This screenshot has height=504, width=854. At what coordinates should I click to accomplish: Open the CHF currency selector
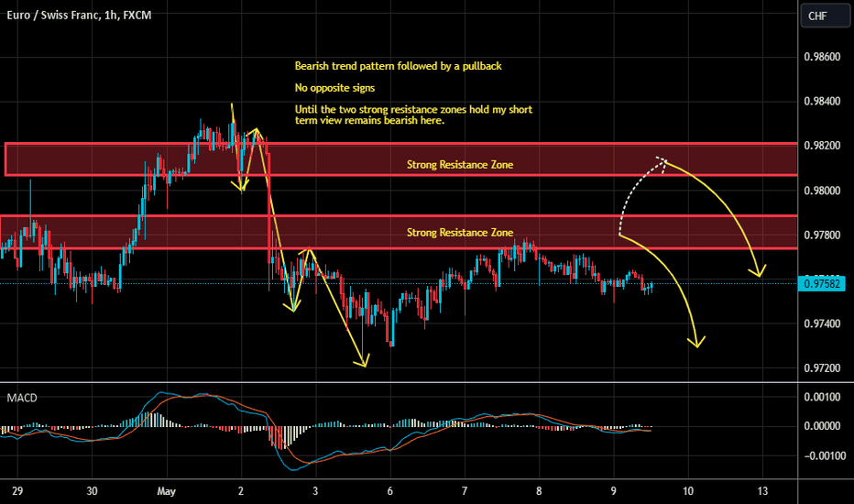tap(825, 16)
